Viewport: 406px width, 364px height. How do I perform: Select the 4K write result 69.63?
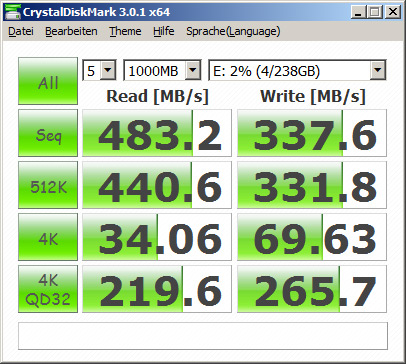(x=312, y=237)
